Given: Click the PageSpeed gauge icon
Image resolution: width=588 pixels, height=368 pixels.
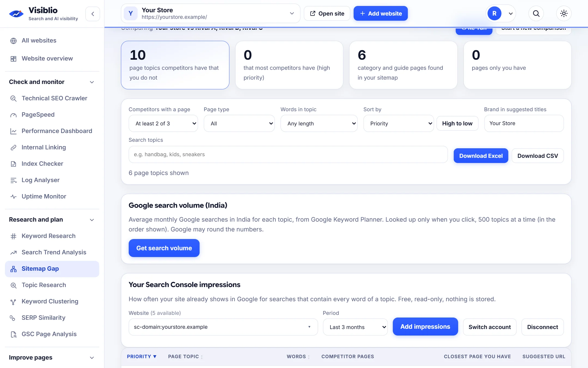Looking at the screenshot, I should pos(13,115).
